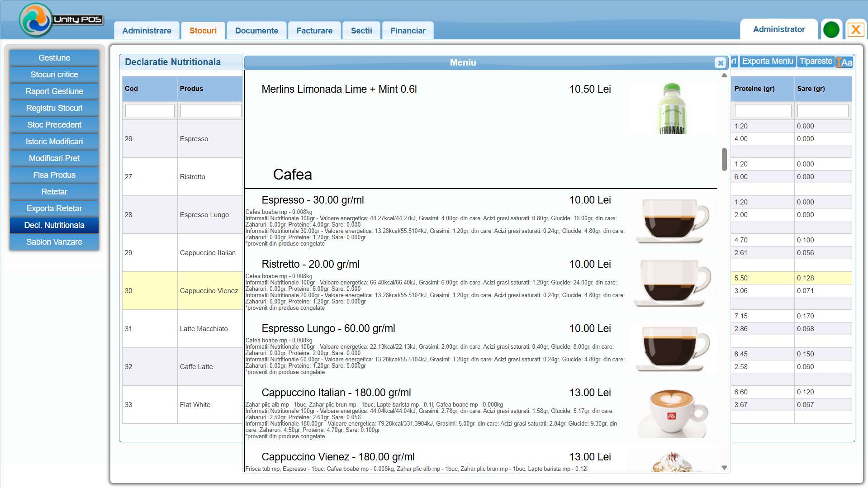Click the orange X exit icon
The width and height of the screenshot is (868, 488).
pos(855,30)
